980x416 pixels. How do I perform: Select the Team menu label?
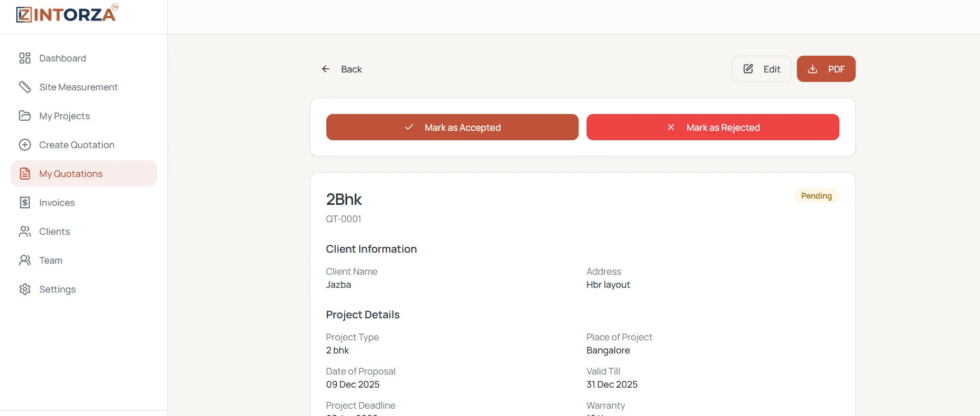tap(51, 260)
